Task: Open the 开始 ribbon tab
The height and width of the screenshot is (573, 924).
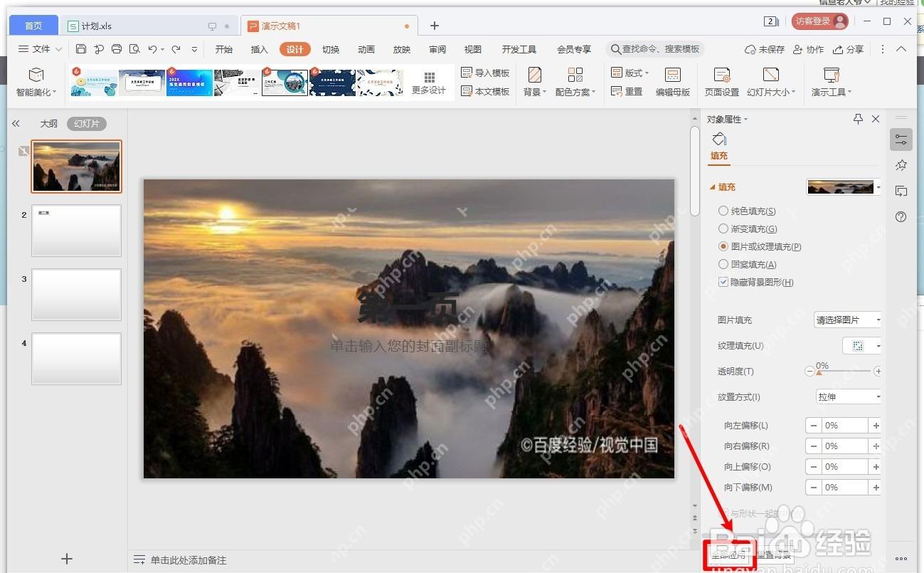Action: 224,49
